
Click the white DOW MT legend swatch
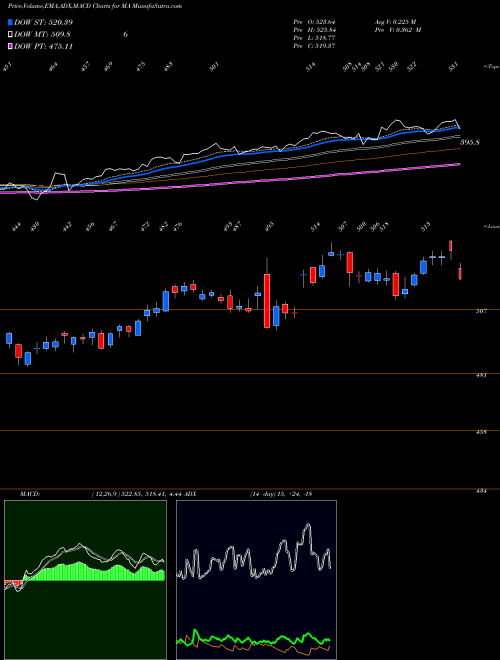point(10,35)
